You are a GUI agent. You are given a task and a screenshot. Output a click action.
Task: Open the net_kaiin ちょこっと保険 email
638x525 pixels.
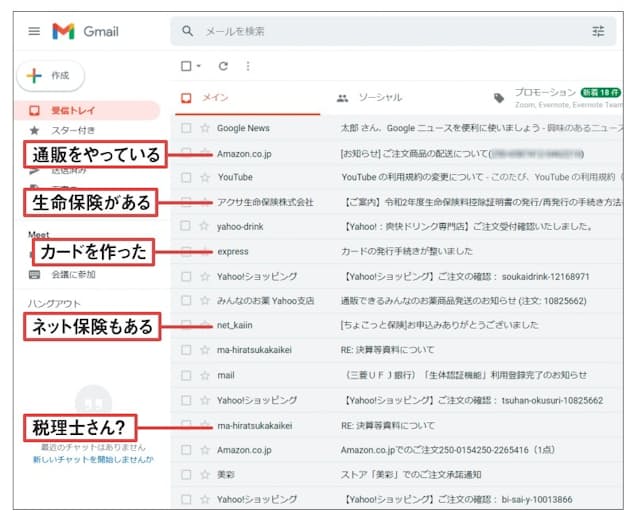point(397,325)
